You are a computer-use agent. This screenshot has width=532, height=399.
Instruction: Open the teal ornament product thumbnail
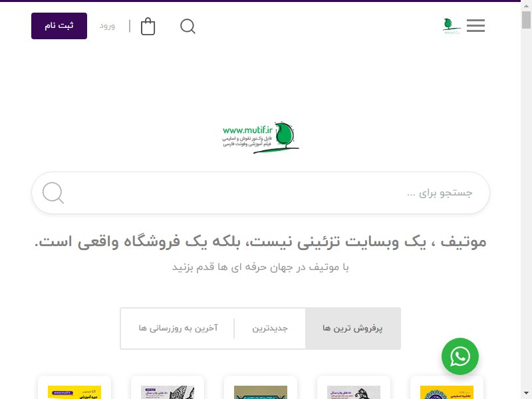point(261,392)
